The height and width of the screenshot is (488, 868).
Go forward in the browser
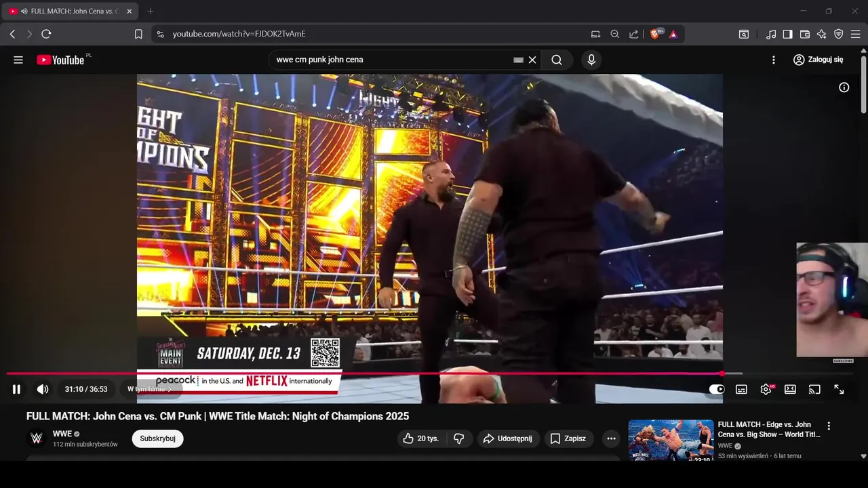coord(29,34)
